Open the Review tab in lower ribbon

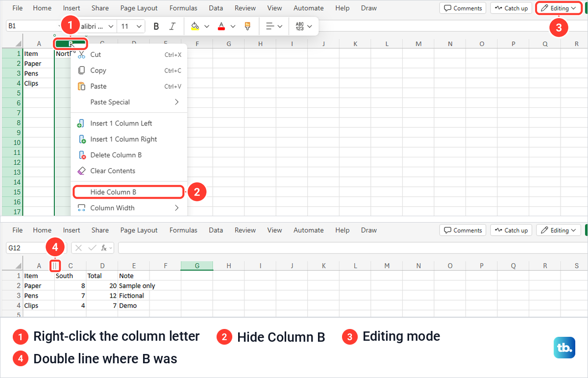coord(245,230)
